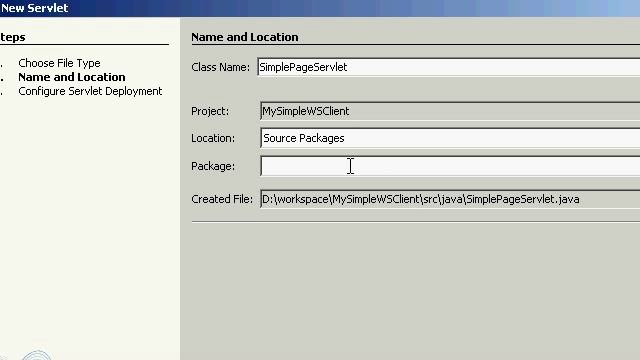Click the New Servlet title bar
The height and width of the screenshot is (360, 640).
click(320, 8)
